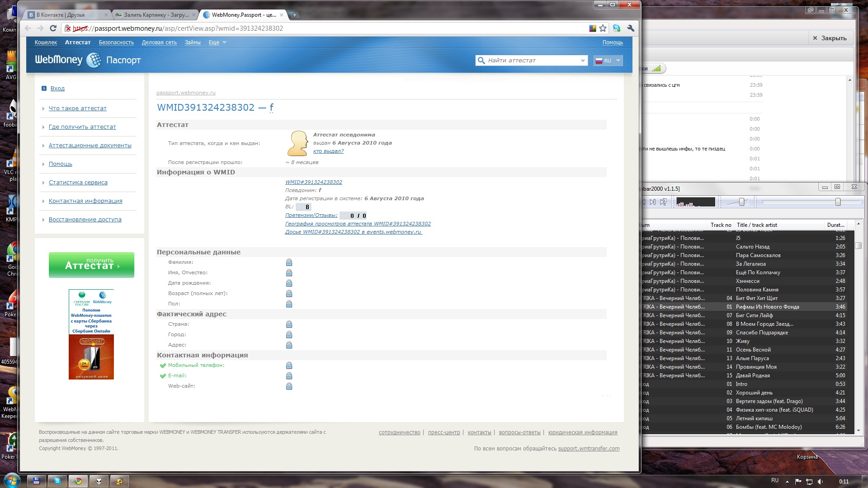Click the Chrome back arrow

[x=28, y=28]
